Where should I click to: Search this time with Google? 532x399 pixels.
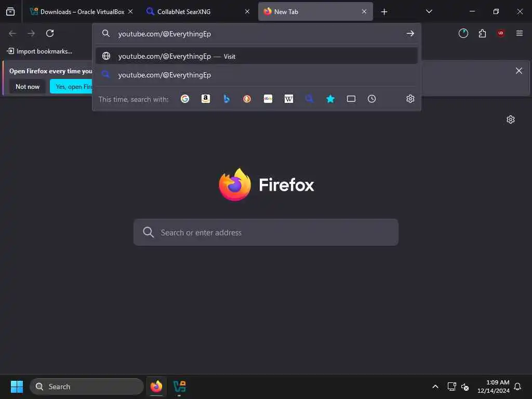[185, 99]
